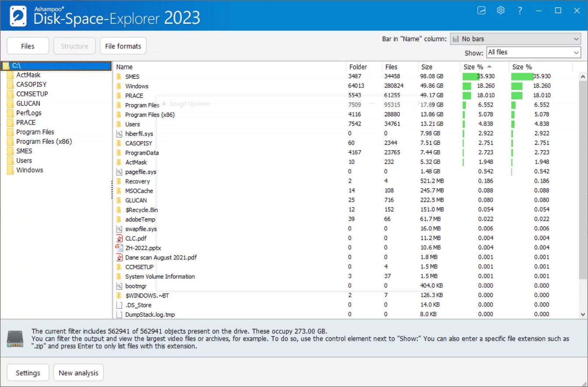Start a New analysis
This screenshot has width=588, height=387.
pyautogui.click(x=78, y=373)
